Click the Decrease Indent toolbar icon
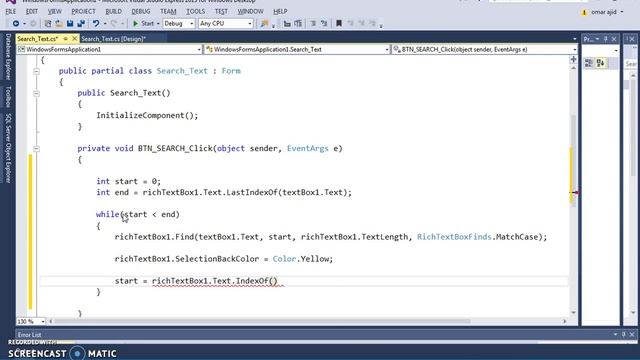 pos(287,24)
